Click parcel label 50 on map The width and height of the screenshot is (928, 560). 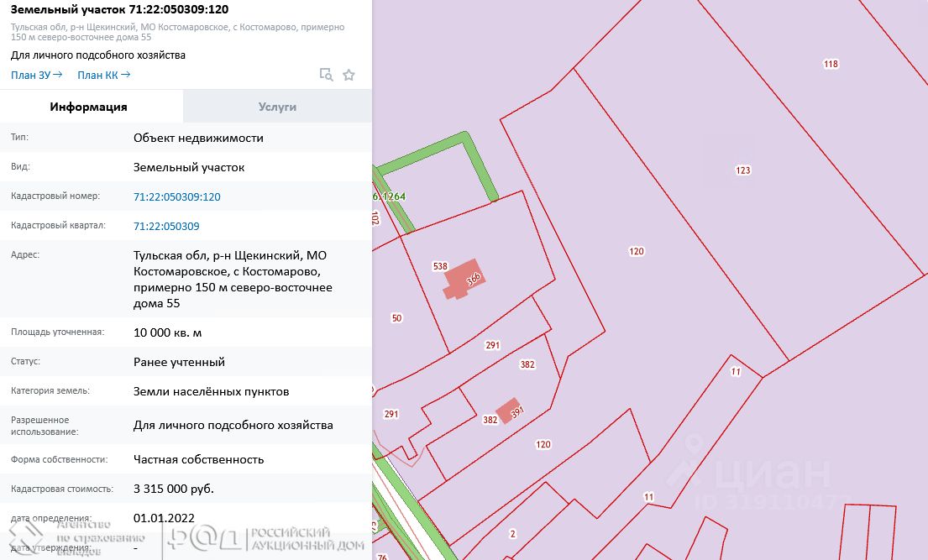(396, 318)
